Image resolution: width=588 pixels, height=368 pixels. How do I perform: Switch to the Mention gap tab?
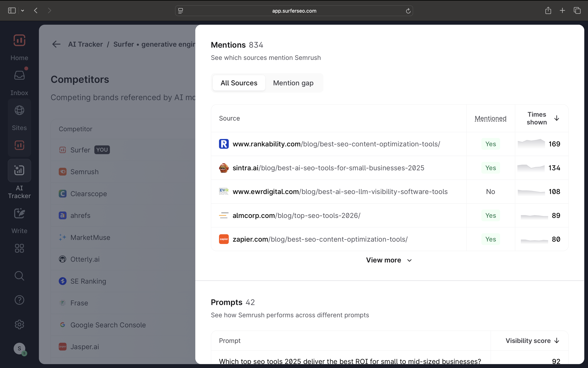coord(293,83)
